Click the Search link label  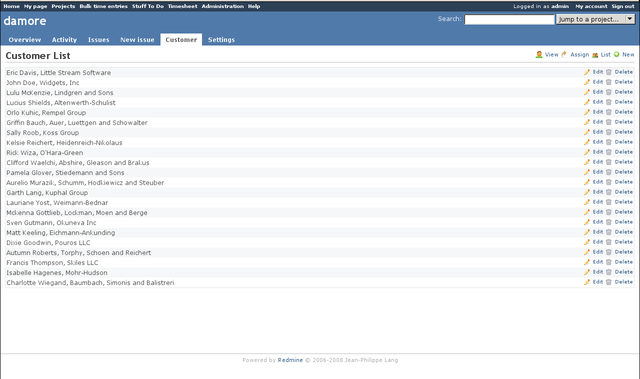click(x=449, y=19)
